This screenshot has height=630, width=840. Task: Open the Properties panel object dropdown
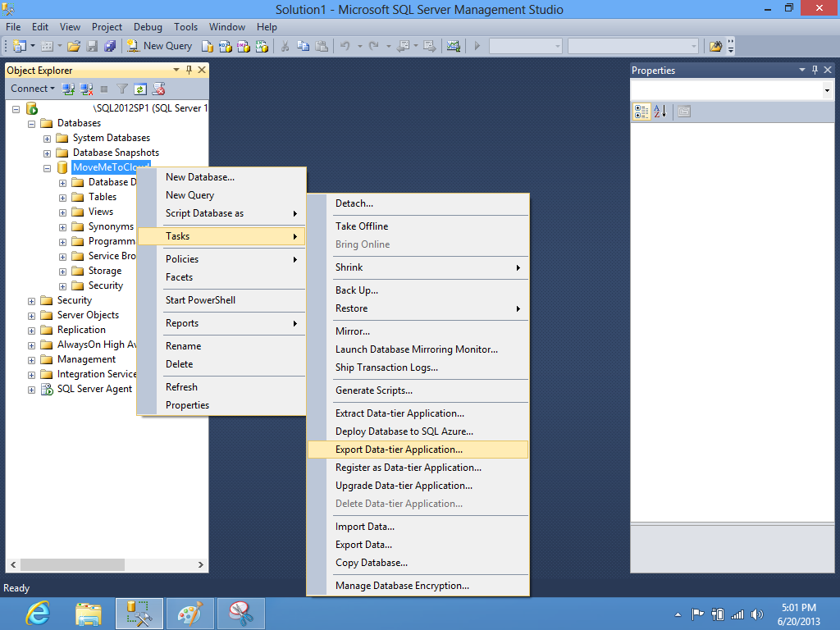click(x=826, y=90)
